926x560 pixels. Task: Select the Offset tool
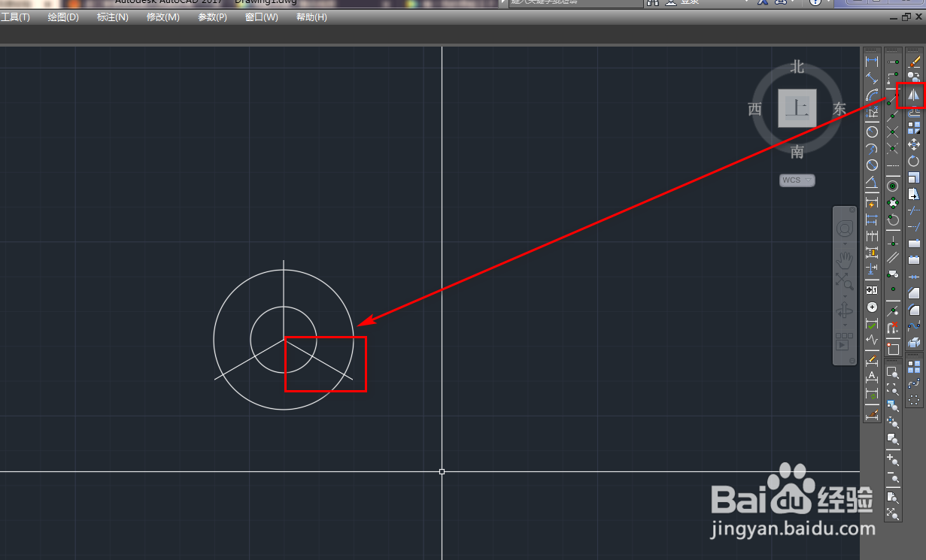[914, 112]
